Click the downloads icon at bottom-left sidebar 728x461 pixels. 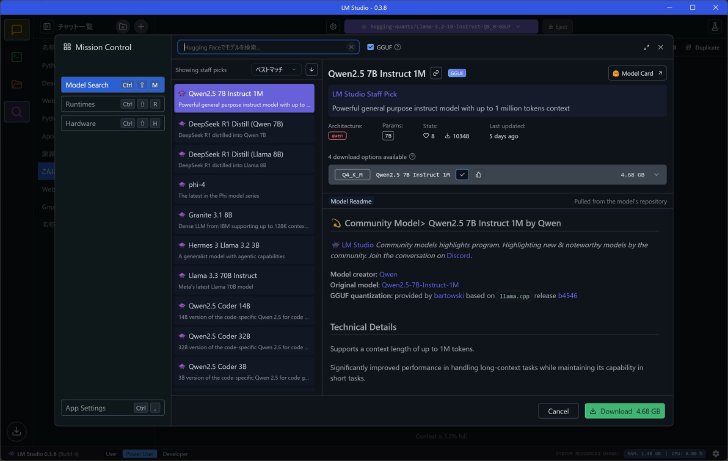pyautogui.click(x=16, y=432)
